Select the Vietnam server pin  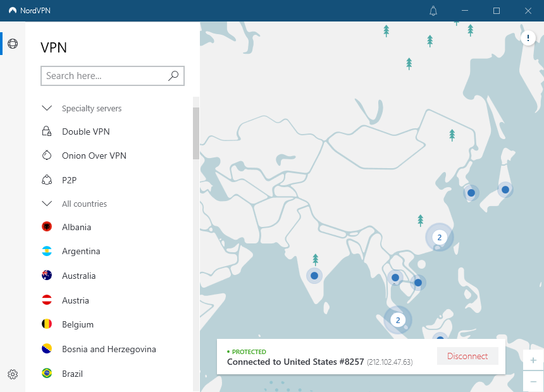[x=418, y=283]
